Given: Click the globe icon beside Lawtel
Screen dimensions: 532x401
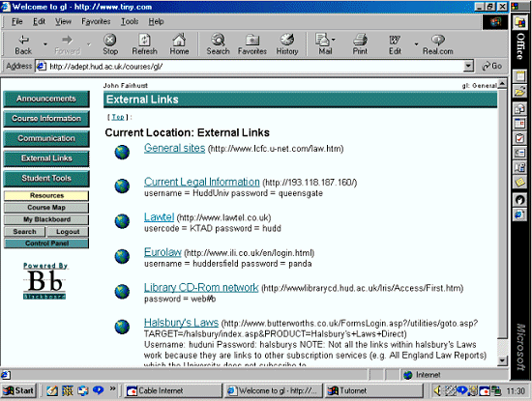Looking at the screenshot, I should [122, 221].
